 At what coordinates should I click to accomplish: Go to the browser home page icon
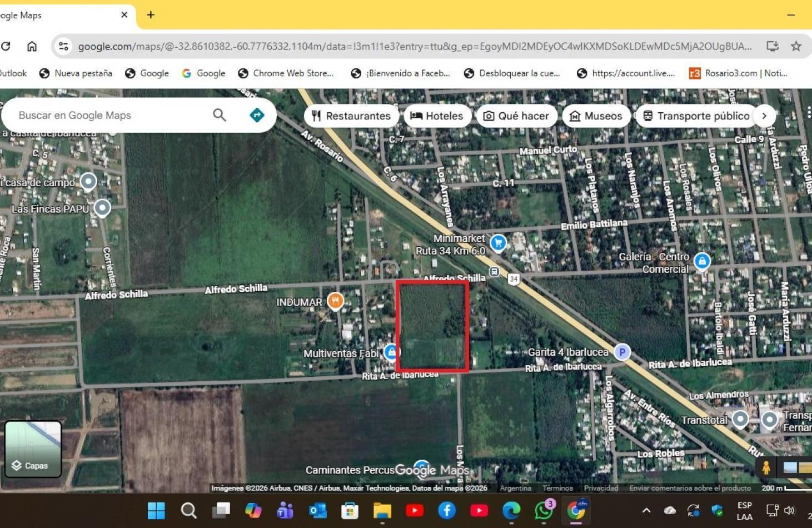(x=32, y=46)
